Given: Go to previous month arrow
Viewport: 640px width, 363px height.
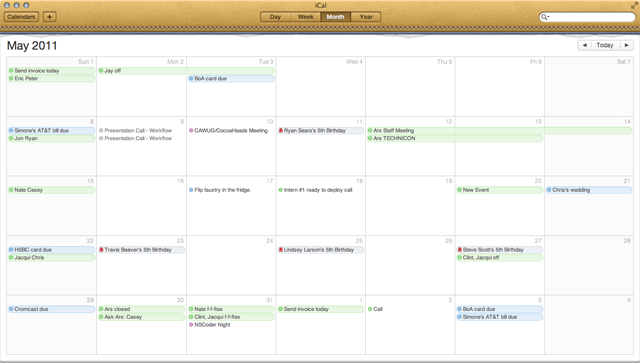Looking at the screenshot, I should [584, 45].
